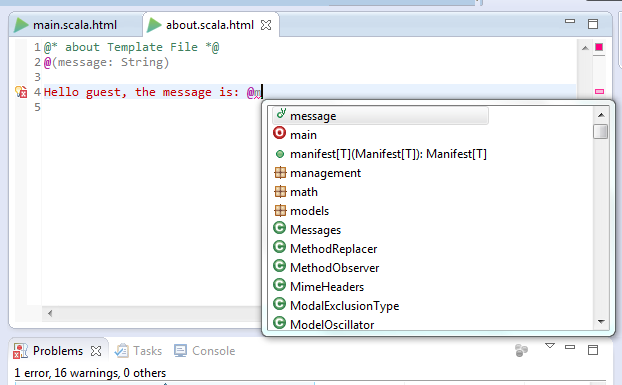This screenshot has height=385, width=622.
Task: Select the ModalExclusionType class proposal
Action: [x=344, y=306]
